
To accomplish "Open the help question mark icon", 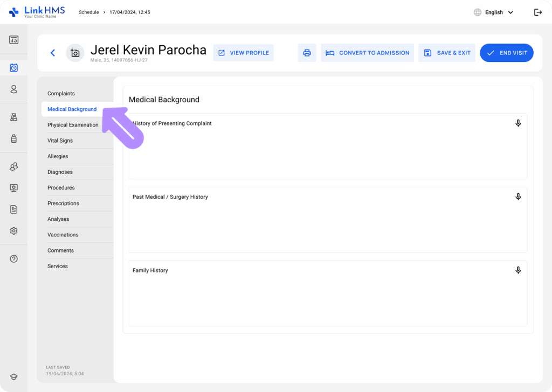I will [x=14, y=259].
